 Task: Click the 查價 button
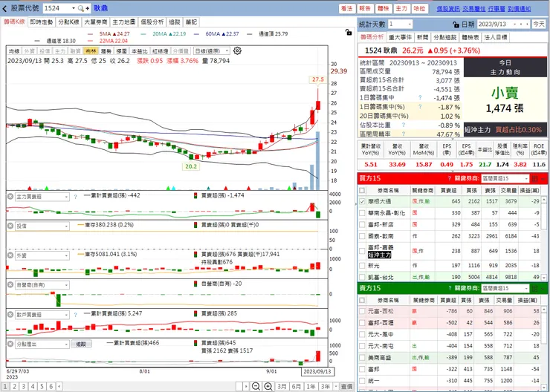pyautogui.click(x=347, y=386)
